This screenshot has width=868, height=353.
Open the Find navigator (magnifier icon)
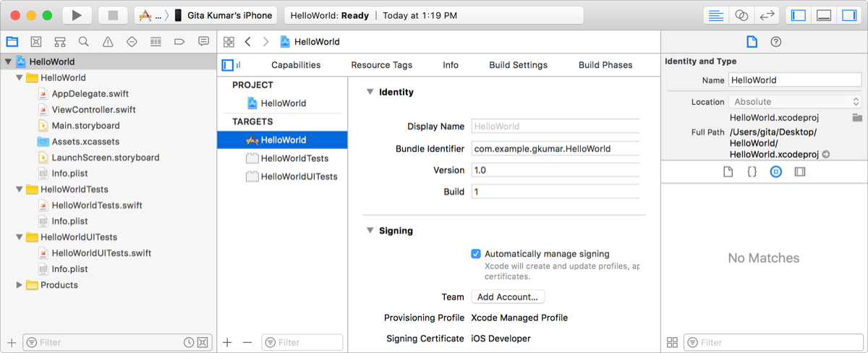pos(84,42)
